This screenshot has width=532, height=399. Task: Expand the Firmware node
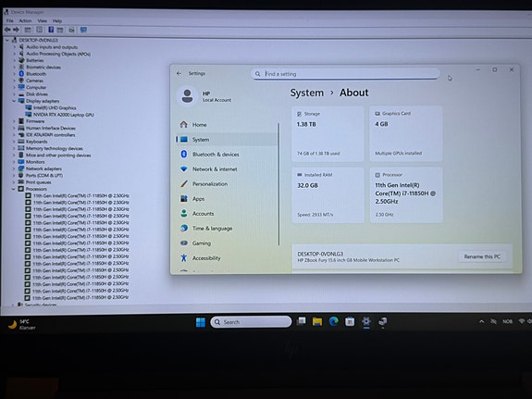[14, 121]
